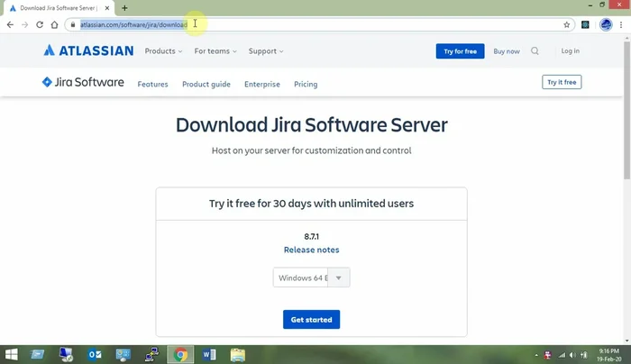The height and width of the screenshot is (364, 631).
Task: Open File Explorer folder in taskbar
Action: [x=237, y=354]
